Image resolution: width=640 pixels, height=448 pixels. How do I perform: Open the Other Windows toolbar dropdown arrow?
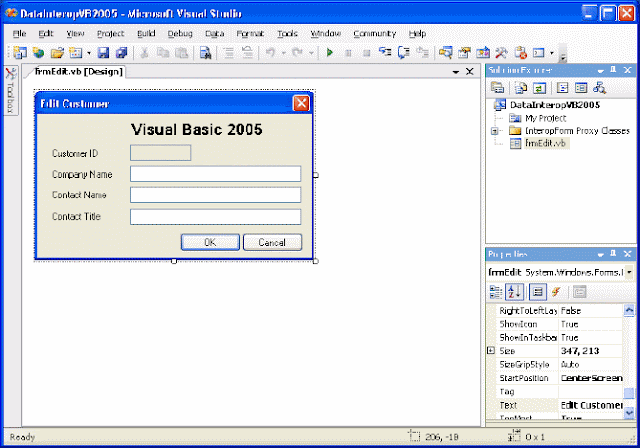552,53
